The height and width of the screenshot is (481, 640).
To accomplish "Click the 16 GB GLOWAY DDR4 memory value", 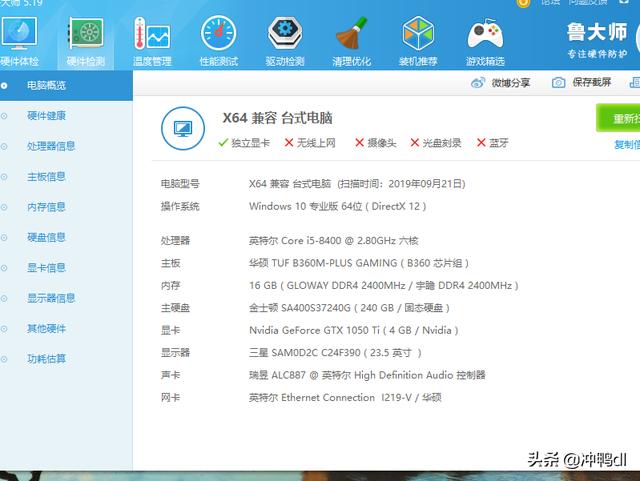I will [x=384, y=285].
